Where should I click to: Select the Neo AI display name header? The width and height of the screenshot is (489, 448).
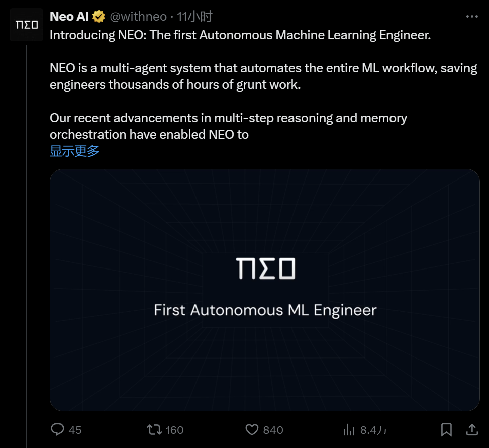click(x=68, y=16)
